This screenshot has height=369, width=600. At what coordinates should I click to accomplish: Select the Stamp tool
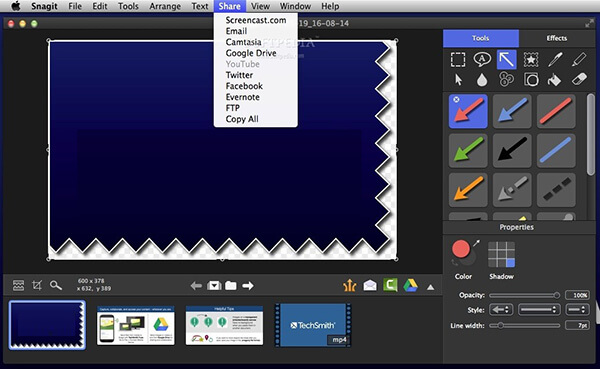531,60
